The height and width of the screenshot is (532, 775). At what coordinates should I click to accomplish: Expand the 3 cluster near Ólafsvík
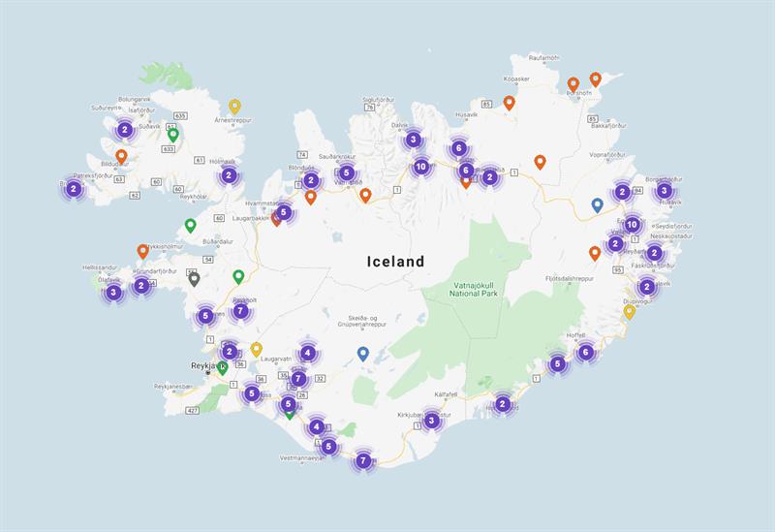pos(113,292)
